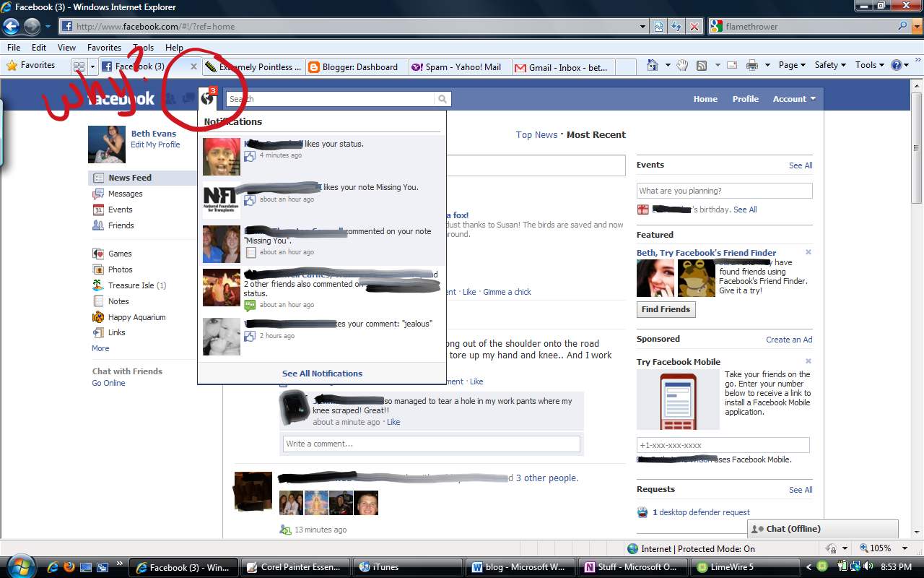
Task: Click Edit My Profile link
Action: click(x=155, y=144)
